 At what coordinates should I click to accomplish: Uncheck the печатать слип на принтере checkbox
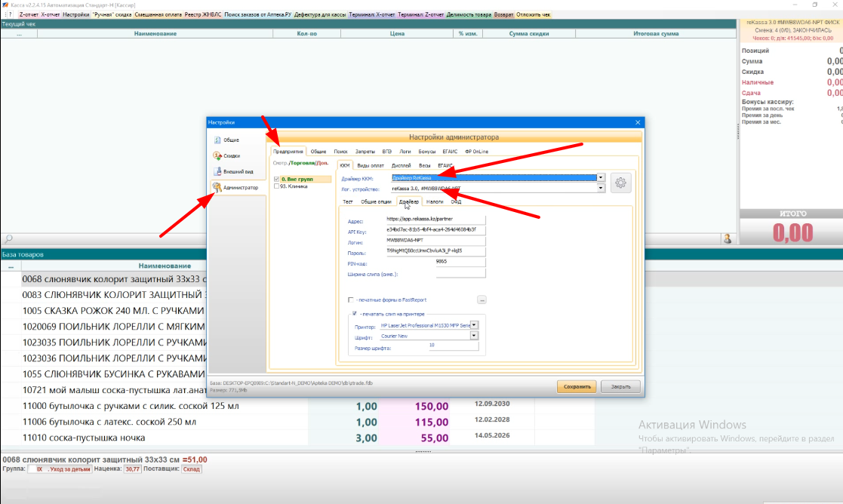click(x=355, y=314)
